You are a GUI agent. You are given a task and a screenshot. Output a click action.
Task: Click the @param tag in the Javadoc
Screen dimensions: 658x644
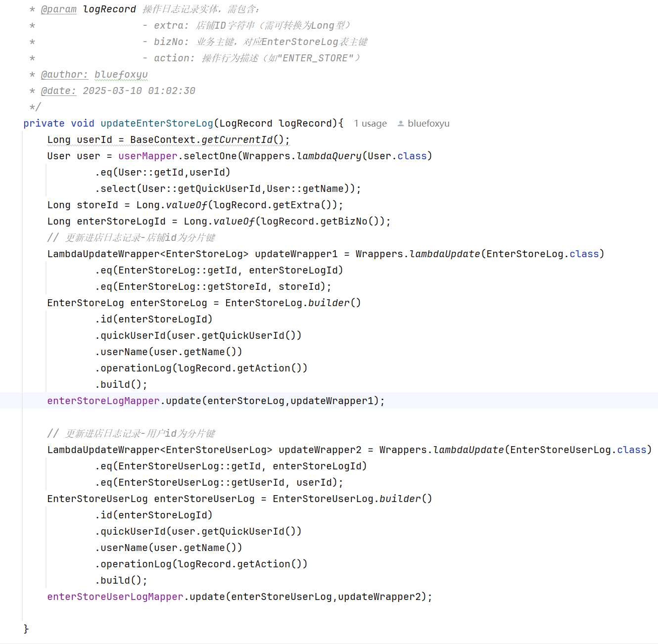tap(59, 9)
